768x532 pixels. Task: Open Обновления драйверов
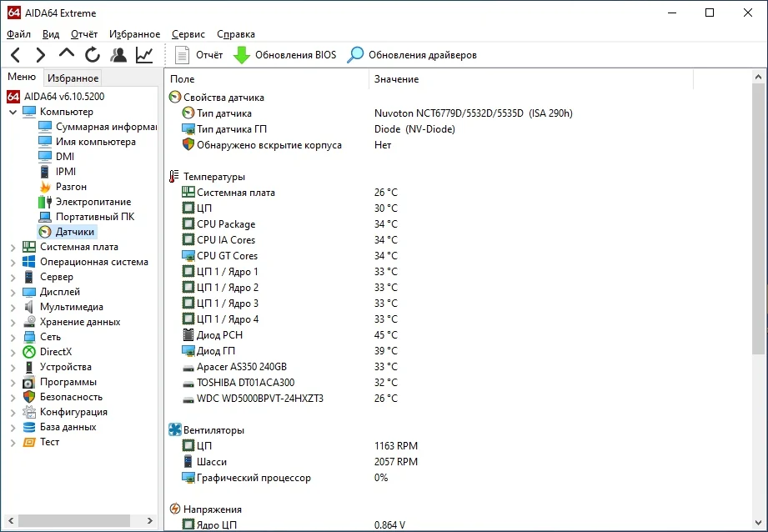pyautogui.click(x=412, y=55)
